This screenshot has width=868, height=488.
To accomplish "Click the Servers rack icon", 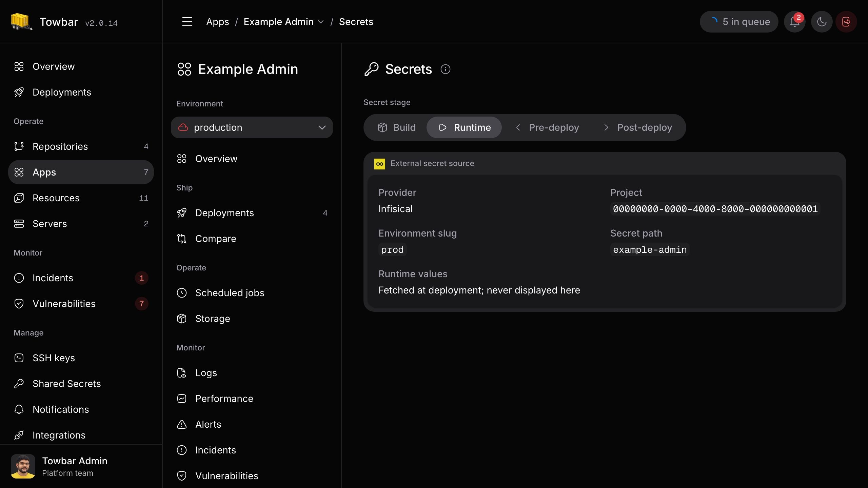I will click(x=19, y=224).
